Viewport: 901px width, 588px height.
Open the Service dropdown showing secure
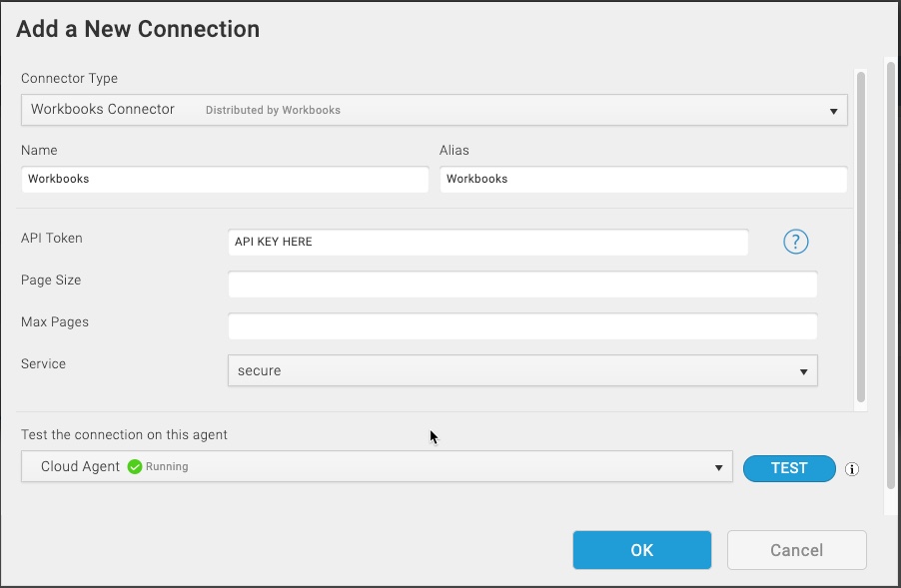(522, 370)
